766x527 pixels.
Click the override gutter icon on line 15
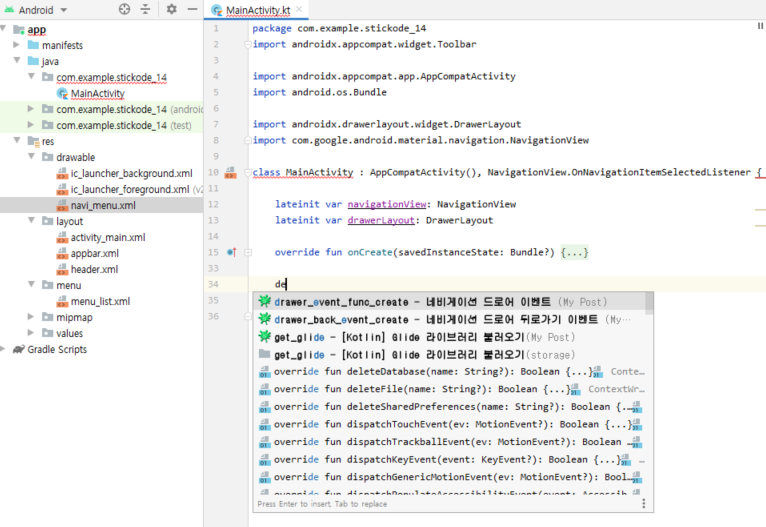232,252
